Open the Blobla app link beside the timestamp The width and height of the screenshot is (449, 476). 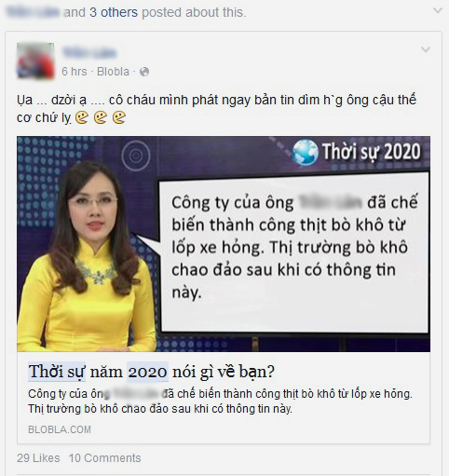tap(113, 72)
